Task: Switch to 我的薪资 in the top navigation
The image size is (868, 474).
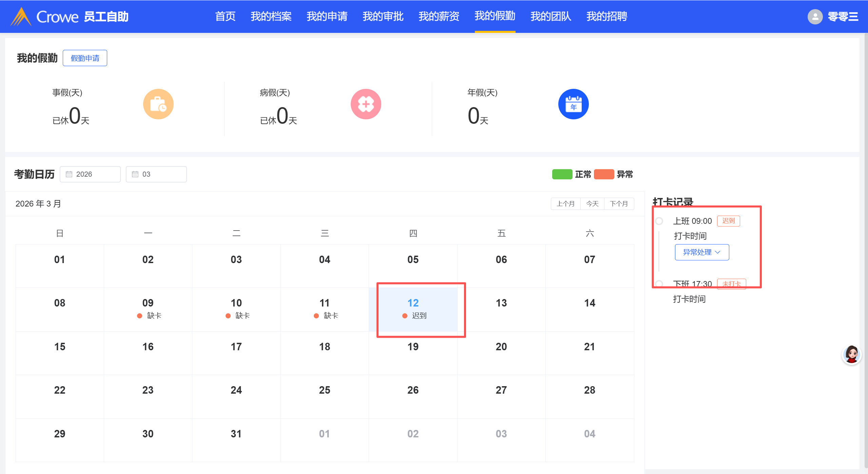Action: coord(439,16)
